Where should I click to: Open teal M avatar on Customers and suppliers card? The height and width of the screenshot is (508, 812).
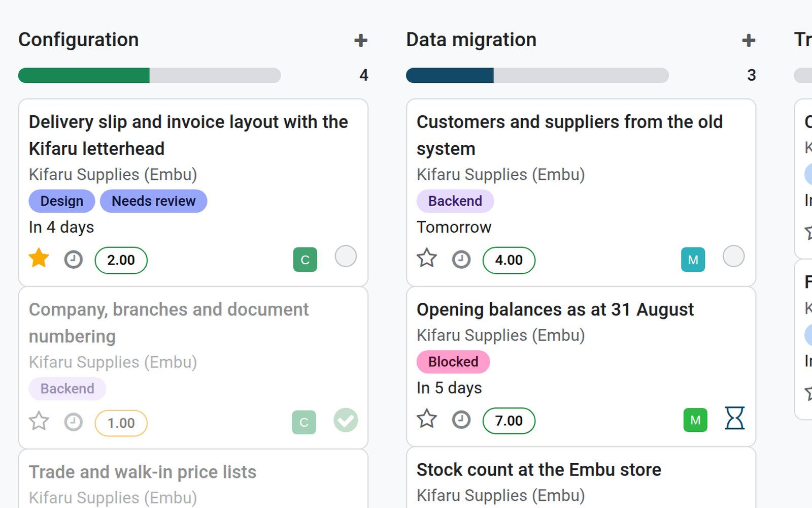693,260
